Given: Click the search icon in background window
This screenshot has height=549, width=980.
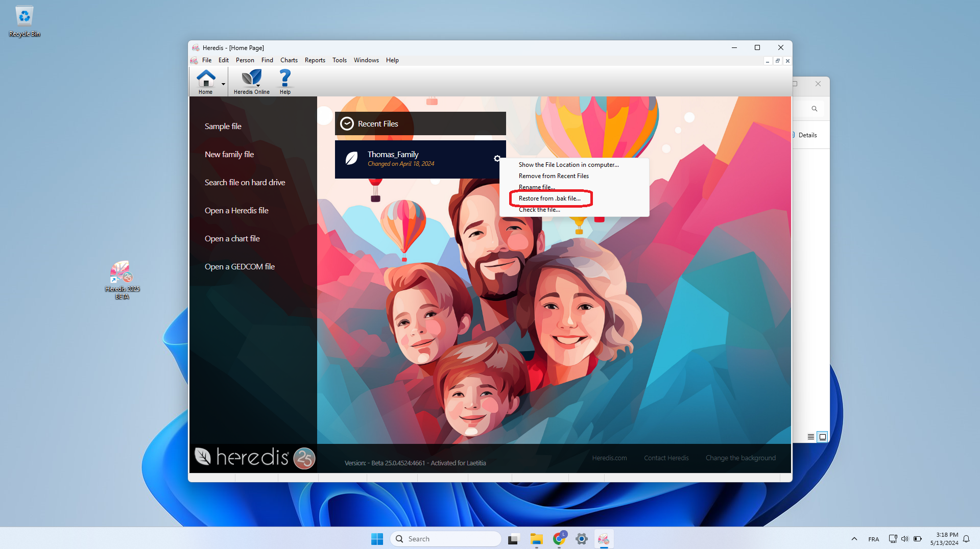Looking at the screenshot, I should pos(815,109).
